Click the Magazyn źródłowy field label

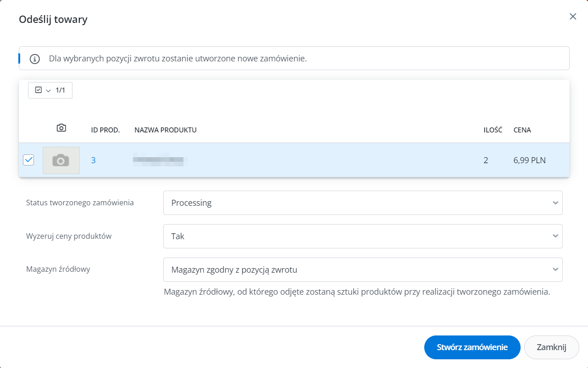[x=58, y=269]
